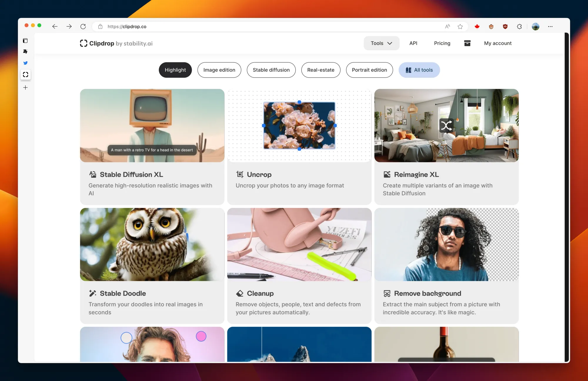The image size is (588, 381).
Task: Click the Clipdrop logo icon in header
Action: tap(83, 43)
